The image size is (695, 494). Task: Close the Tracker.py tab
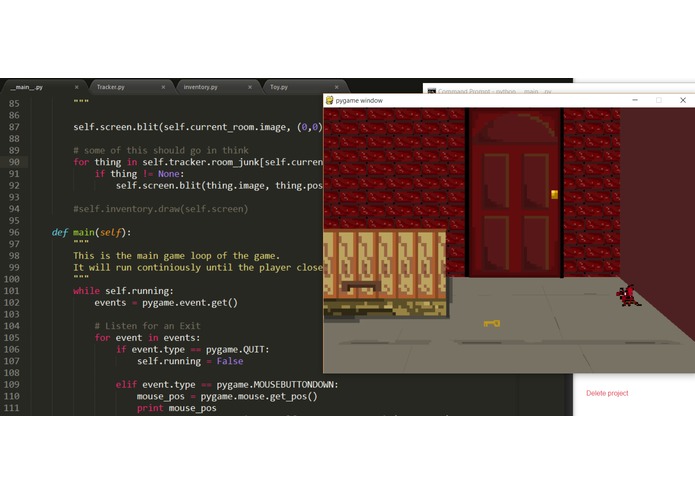[x=163, y=87]
